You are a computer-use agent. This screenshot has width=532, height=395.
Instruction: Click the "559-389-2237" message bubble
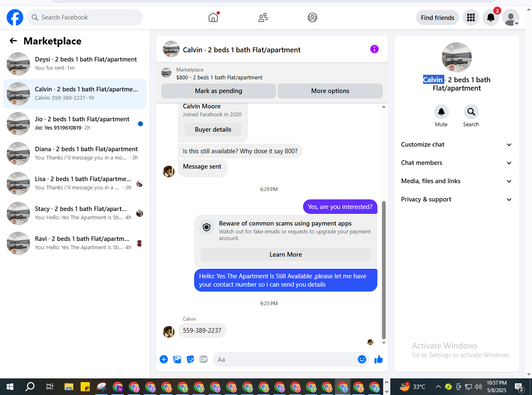202,331
